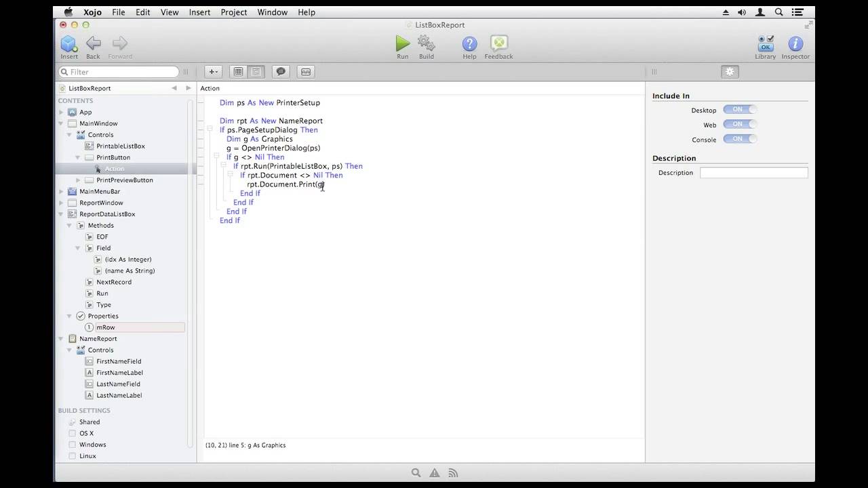
Task: Open the Library panel
Action: 766,44
